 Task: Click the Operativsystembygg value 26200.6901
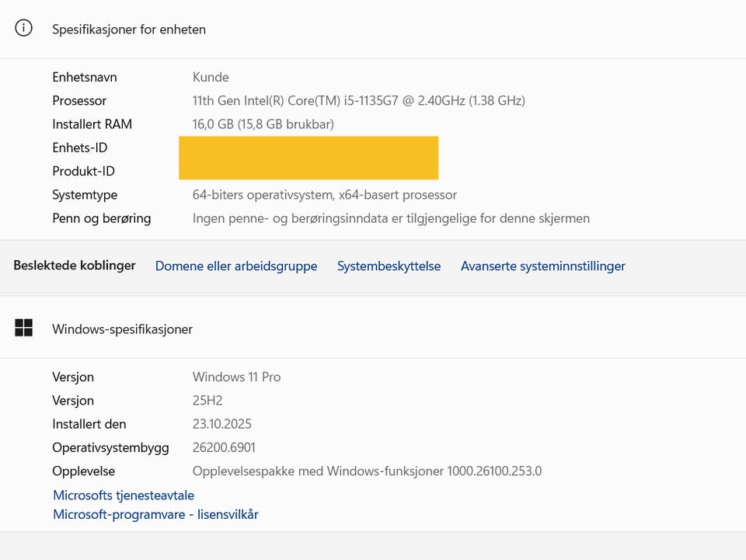point(224,447)
